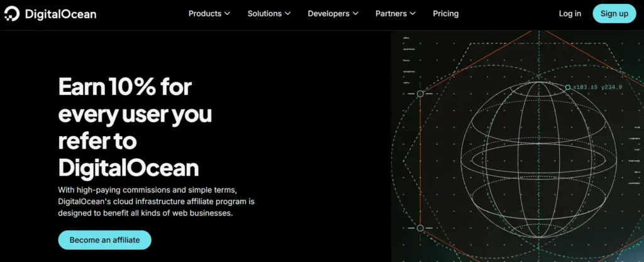Expand the Partners chevron arrow
This screenshot has width=644, height=262.
tap(413, 14)
